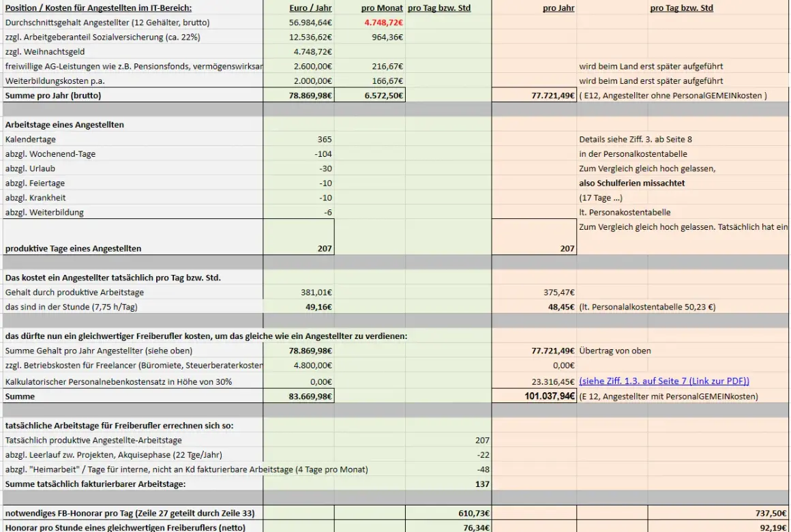The image size is (791, 532).
Task: Click the 'Gehalt durch produktive Arbeitstage' label
Action: (x=74, y=292)
